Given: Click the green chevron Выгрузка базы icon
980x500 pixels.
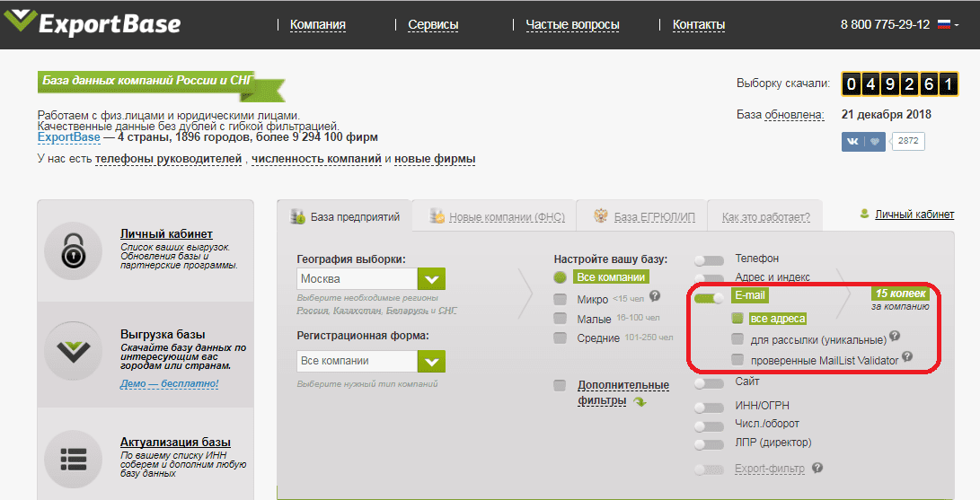Looking at the screenshot, I should coord(73,351).
